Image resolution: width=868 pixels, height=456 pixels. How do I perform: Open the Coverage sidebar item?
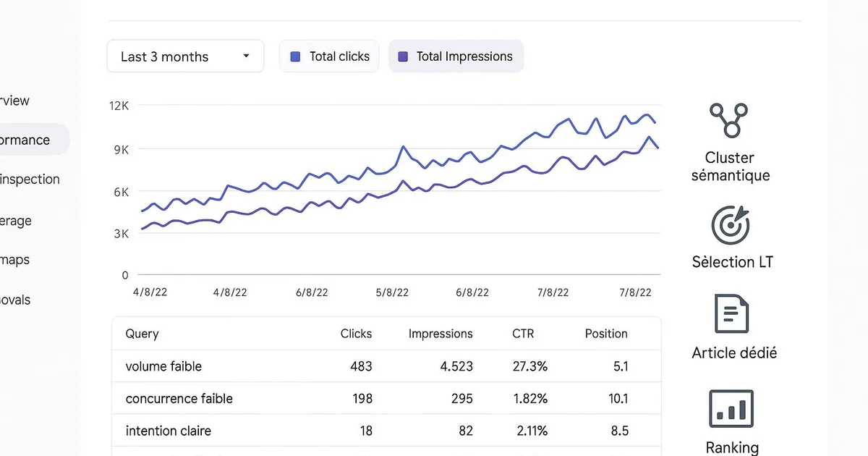(16, 221)
